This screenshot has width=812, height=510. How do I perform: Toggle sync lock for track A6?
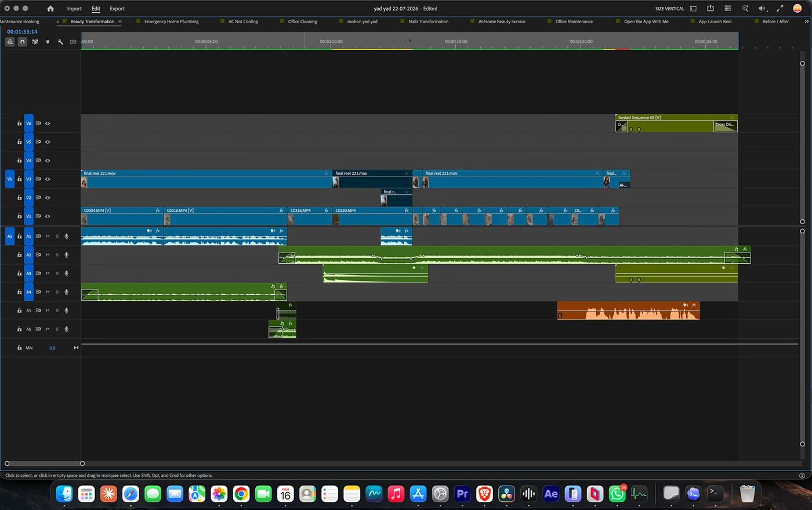point(38,329)
